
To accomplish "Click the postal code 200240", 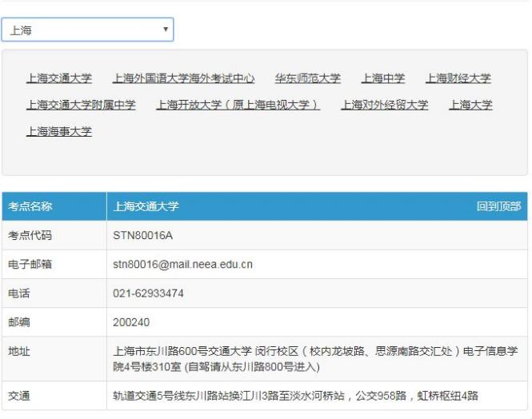I will (131, 322).
